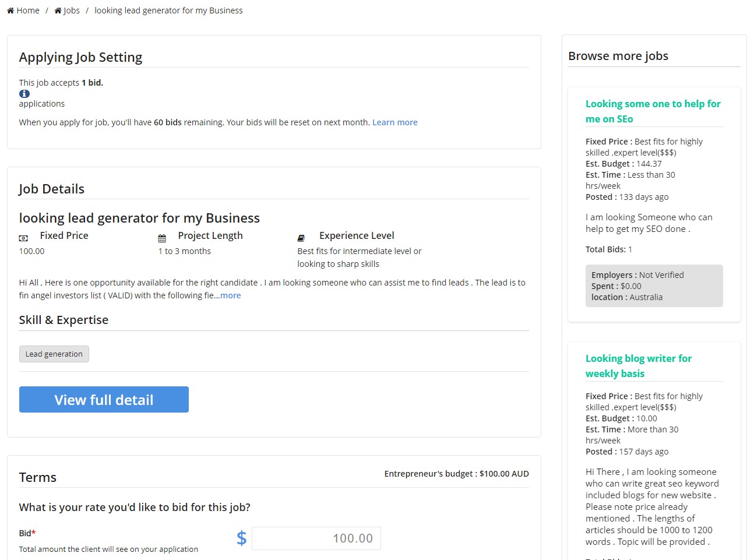
Task: Click the Project Length calendar icon
Action: (162, 238)
